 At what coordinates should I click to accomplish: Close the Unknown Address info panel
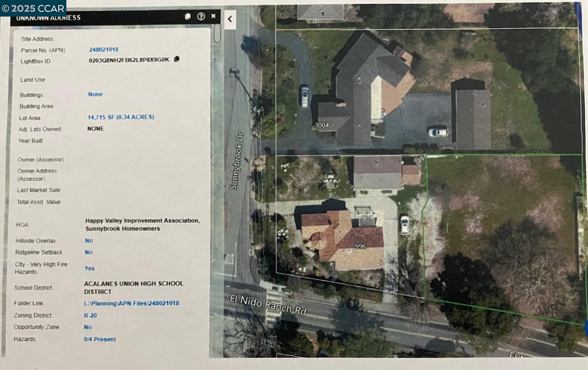(213, 16)
